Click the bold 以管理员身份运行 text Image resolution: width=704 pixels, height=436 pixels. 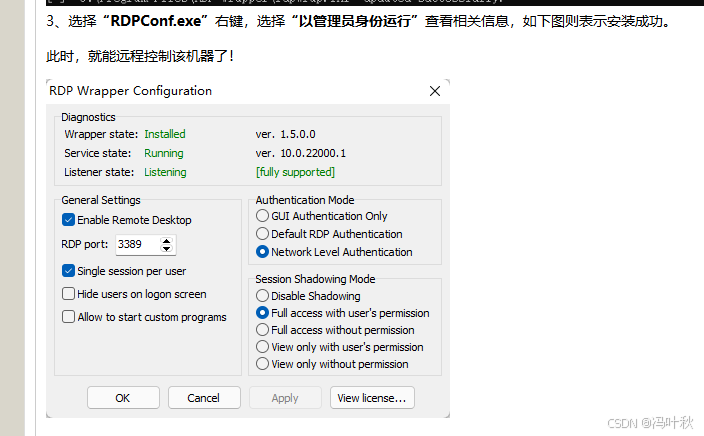pyautogui.click(x=355, y=21)
